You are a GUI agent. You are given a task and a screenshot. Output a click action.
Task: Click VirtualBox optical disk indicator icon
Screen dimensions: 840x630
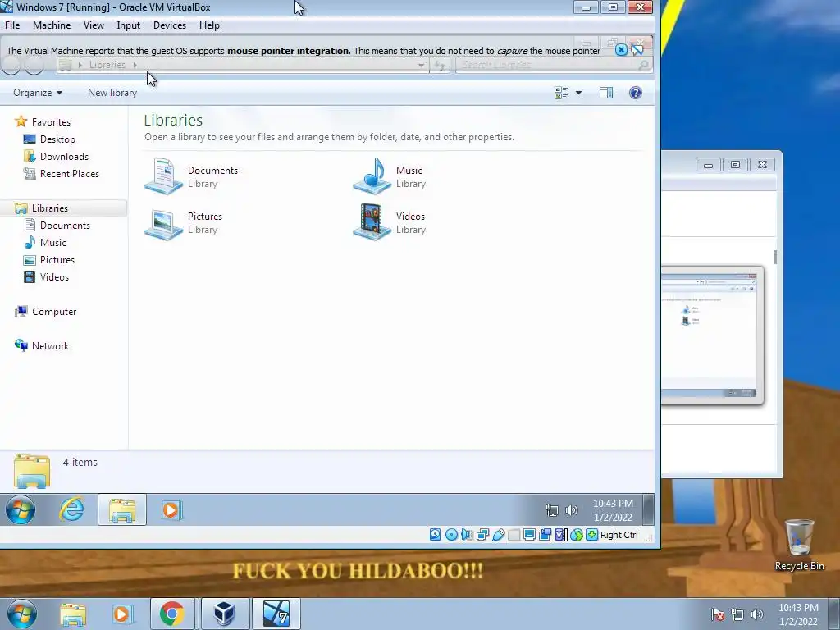coord(452,535)
